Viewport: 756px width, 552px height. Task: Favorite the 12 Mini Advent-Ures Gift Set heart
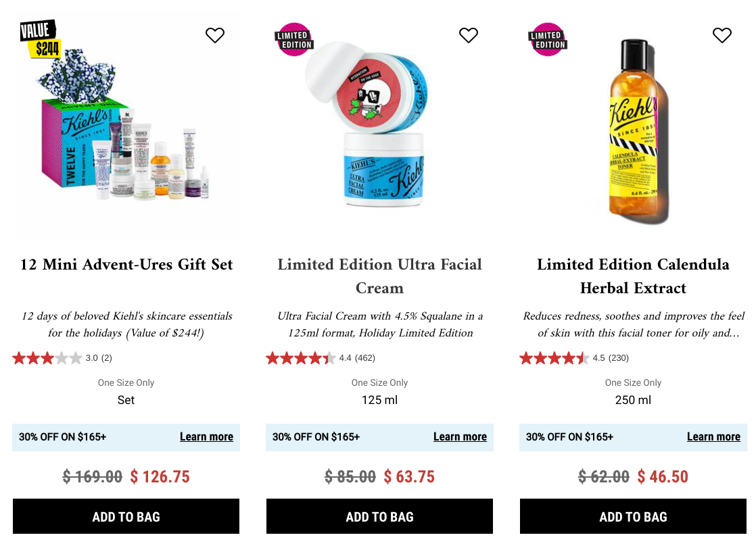point(215,35)
